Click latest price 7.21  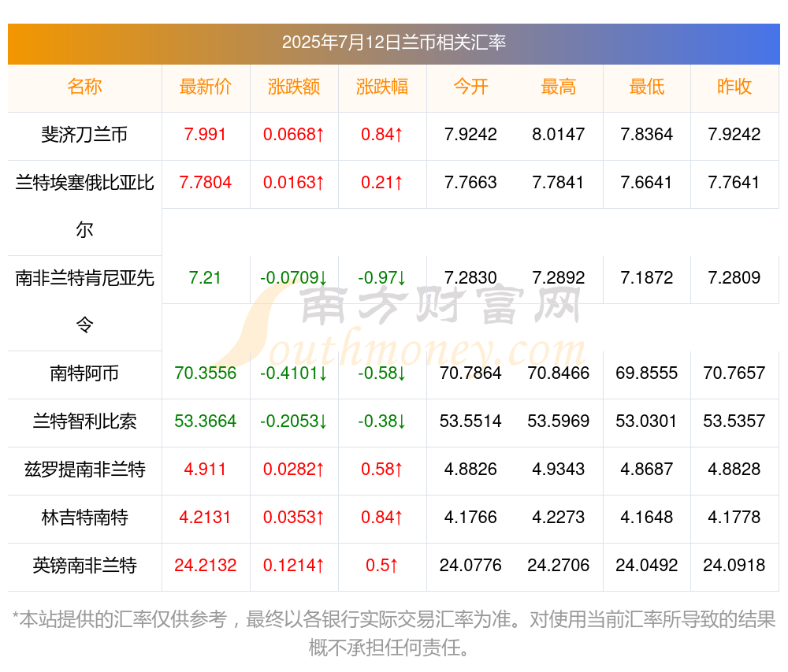tap(205, 278)
